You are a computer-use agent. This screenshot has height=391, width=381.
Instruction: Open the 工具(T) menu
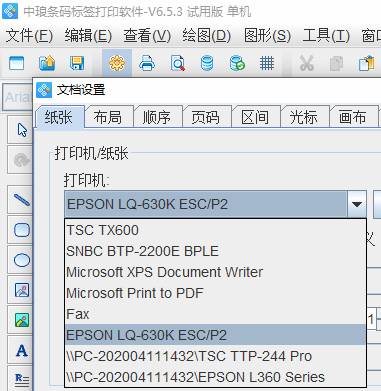(x=326, y=35)
